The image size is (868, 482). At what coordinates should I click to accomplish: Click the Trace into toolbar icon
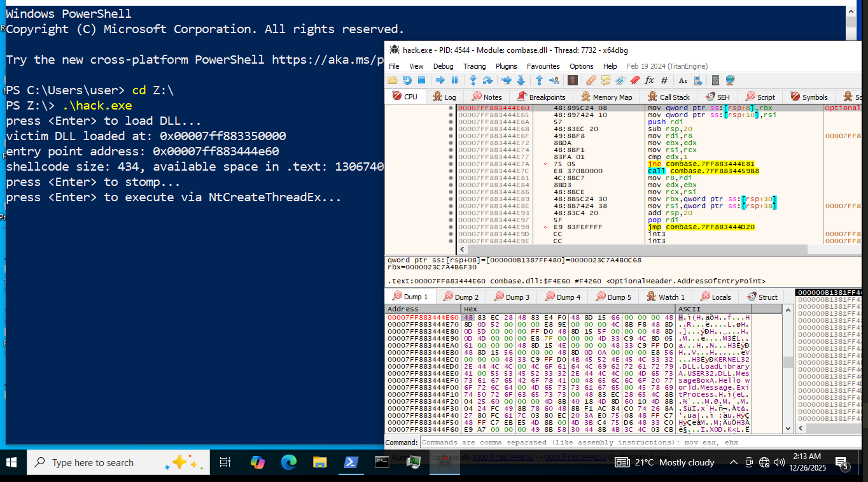click(x=507, y=80)
